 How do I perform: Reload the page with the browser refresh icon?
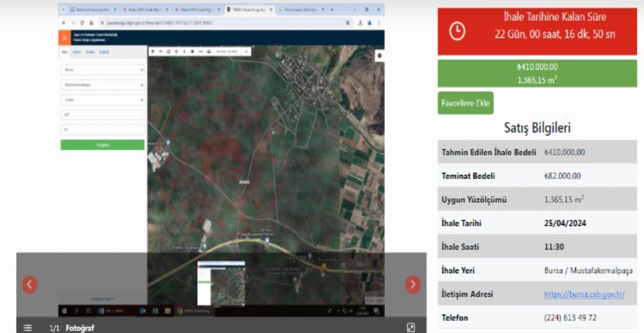click(x=82, y=23)
